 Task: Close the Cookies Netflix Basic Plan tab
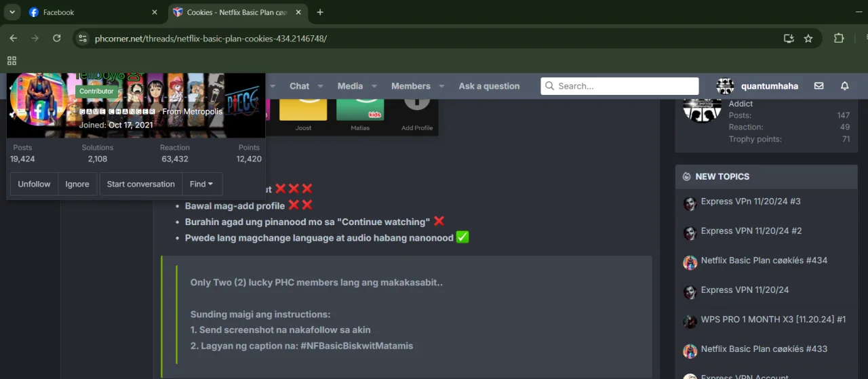click(298, 12)
